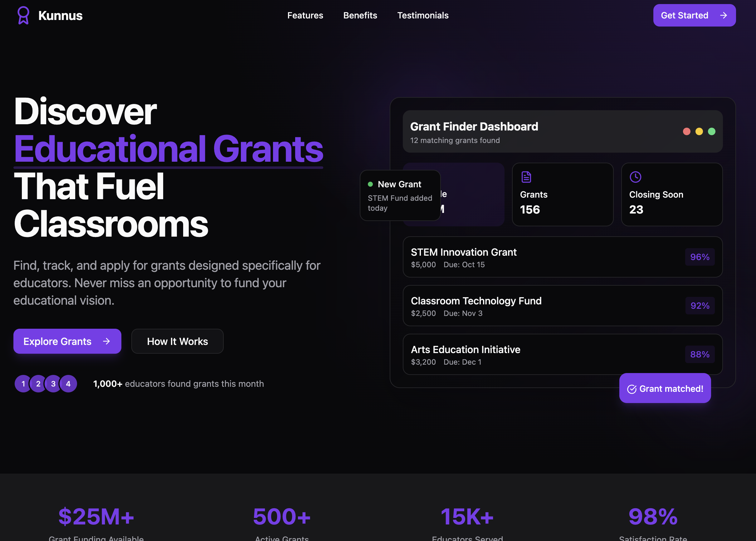Viewport: 756px width, 541px height.
Task: Open the Testimonials nav link
Action: pyautogui.click(x=423, y=15)
